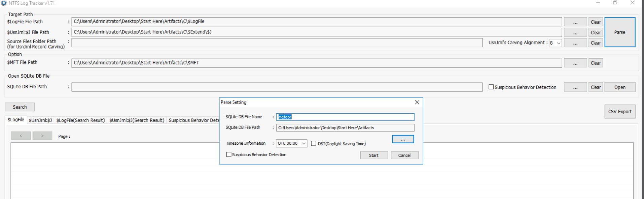Screen dimensions: 644x199
Task: Check Suspicious Behavior Detection beside SQLite DB path
Action: [491, 87]
